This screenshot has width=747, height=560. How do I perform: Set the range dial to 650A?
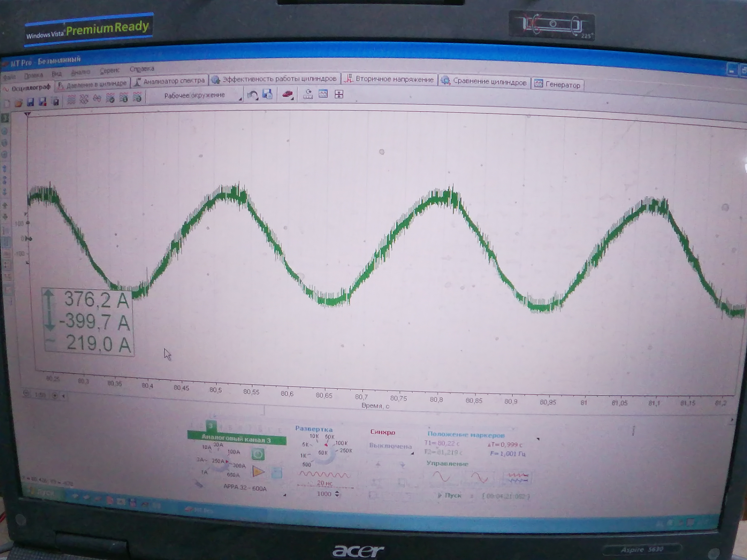click(x=233, y=475)
